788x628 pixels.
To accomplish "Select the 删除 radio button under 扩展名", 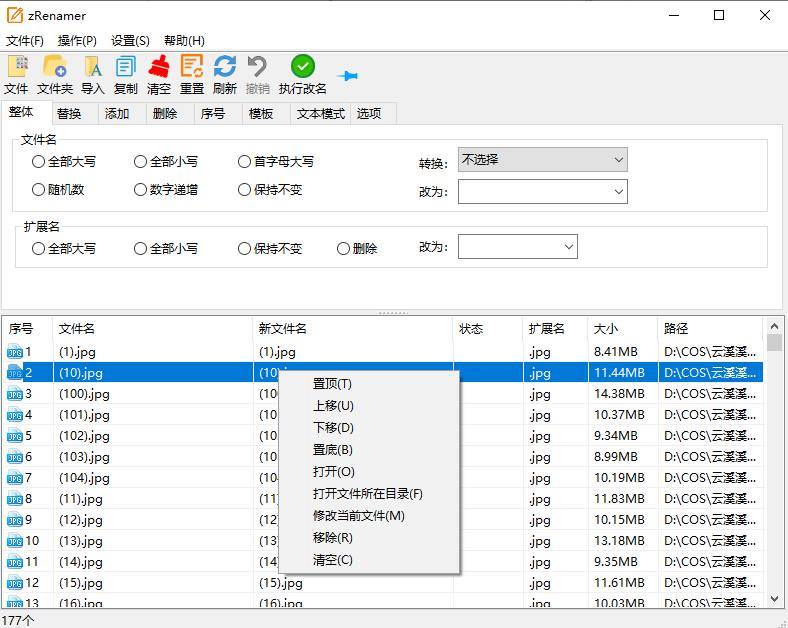I will coord(344,248).
